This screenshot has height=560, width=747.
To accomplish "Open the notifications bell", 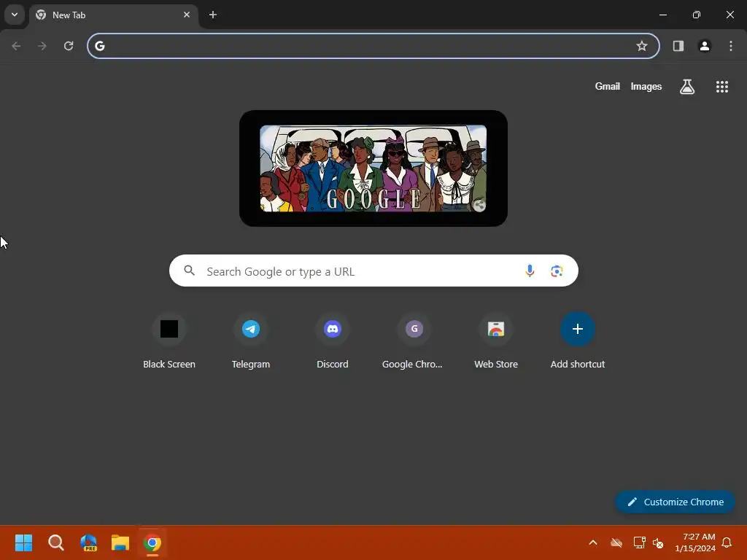I will pos(727,542).
